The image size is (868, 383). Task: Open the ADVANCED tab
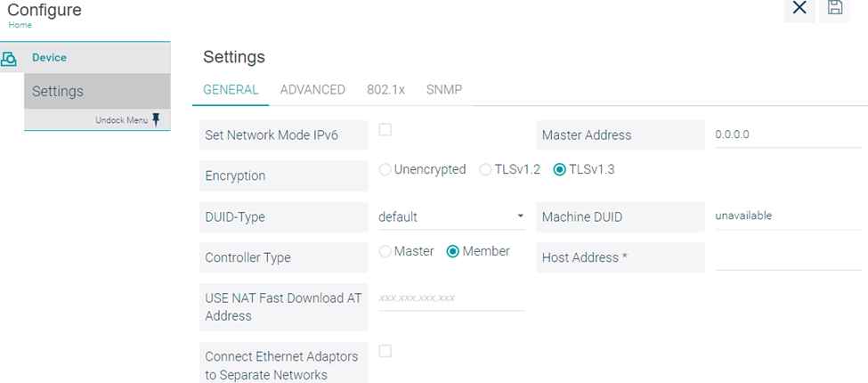click(x=312, y=90)
